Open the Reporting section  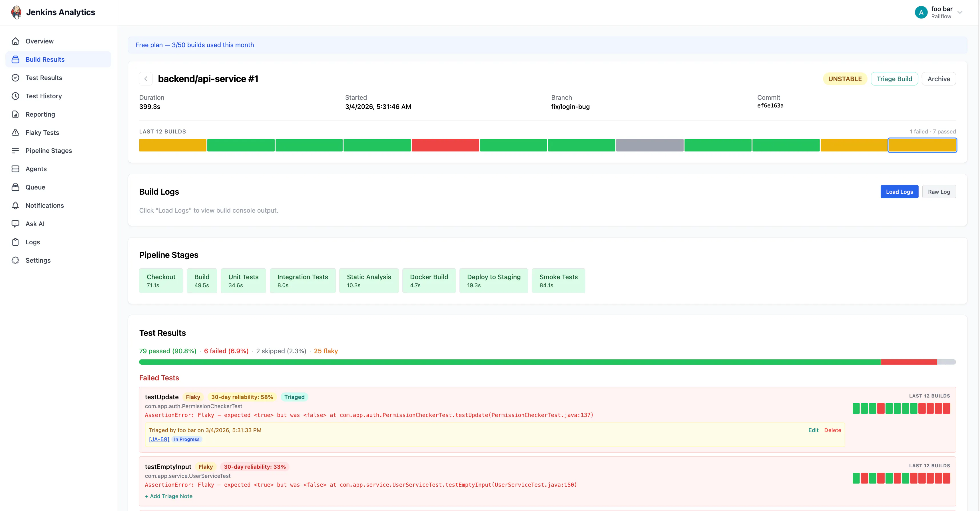58,114
